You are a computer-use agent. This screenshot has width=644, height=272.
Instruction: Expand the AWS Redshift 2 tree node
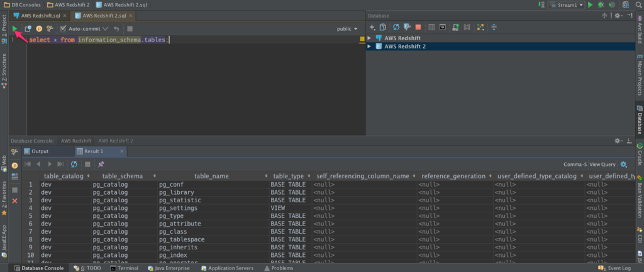369,46
